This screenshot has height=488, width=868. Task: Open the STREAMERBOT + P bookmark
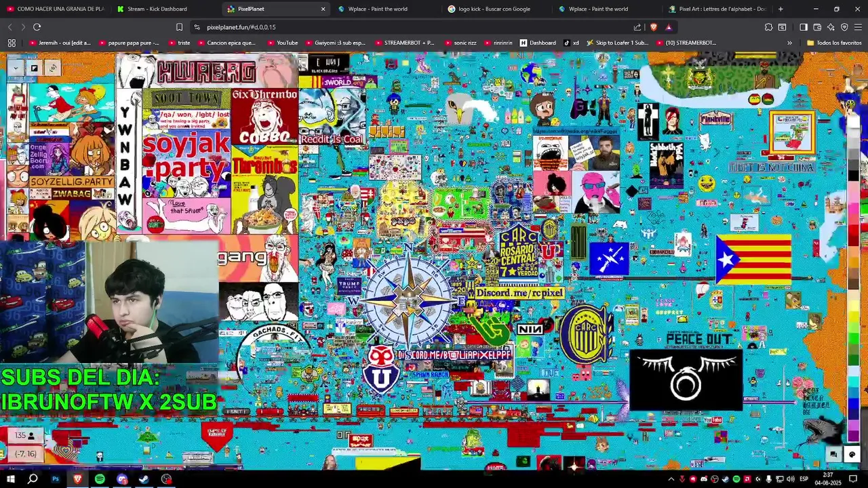[403, 43]
